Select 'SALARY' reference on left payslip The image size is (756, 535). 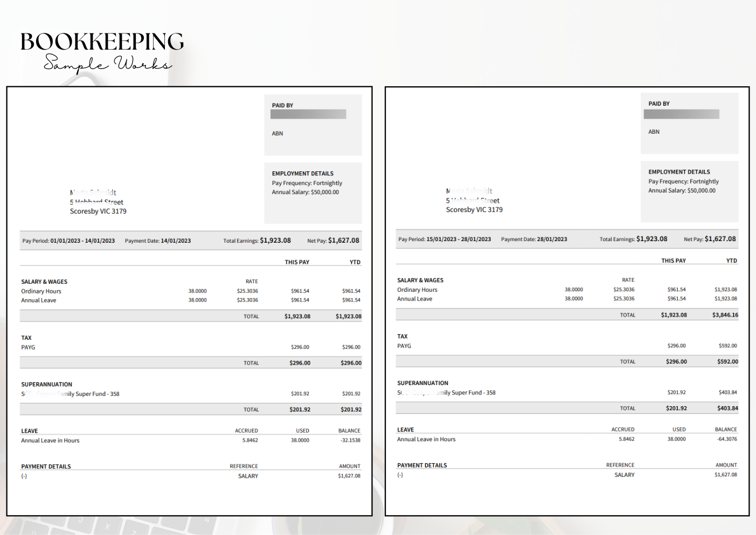coord(248,477)
